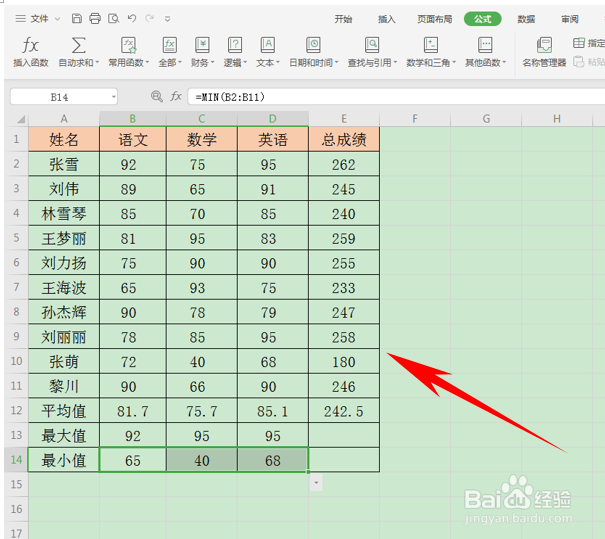The width and height of the screenshot is (605, 539).
Task: Expand the 常用函数 dropdown arrow
Action: 147,62
